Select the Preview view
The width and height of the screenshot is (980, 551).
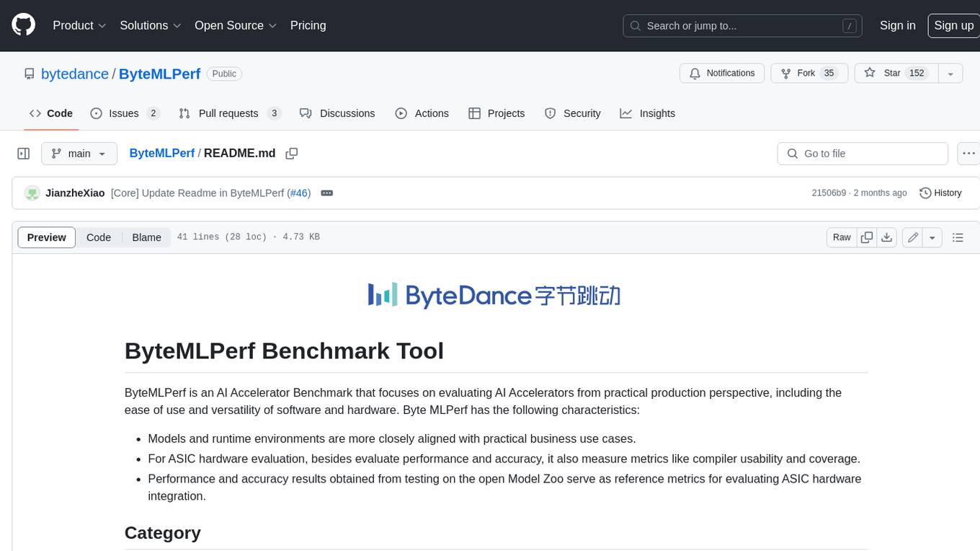click(47, 237)
